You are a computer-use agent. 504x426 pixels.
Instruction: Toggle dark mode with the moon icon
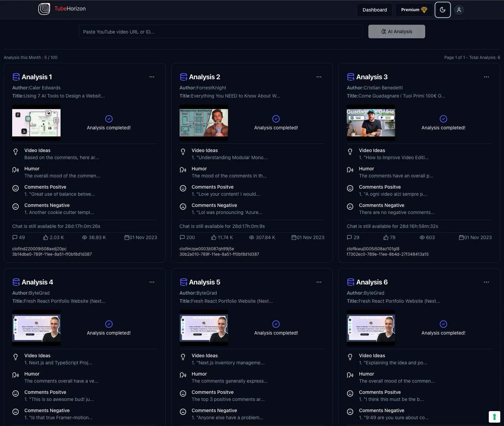pos(442,10)
